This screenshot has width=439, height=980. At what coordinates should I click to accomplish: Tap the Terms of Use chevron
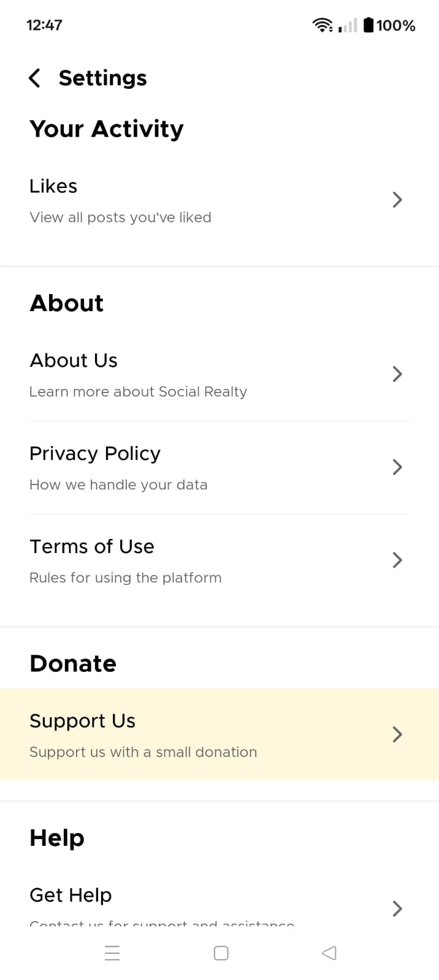(397, 560)
